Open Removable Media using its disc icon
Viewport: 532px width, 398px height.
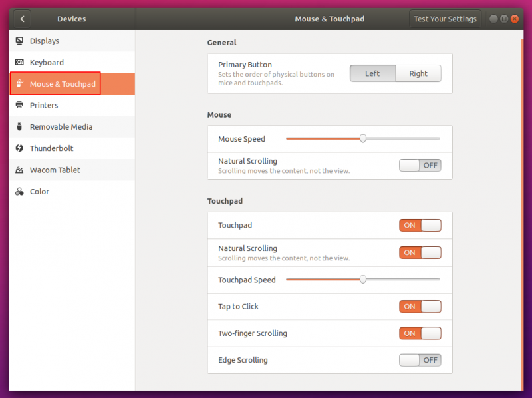tap(19, 126)
